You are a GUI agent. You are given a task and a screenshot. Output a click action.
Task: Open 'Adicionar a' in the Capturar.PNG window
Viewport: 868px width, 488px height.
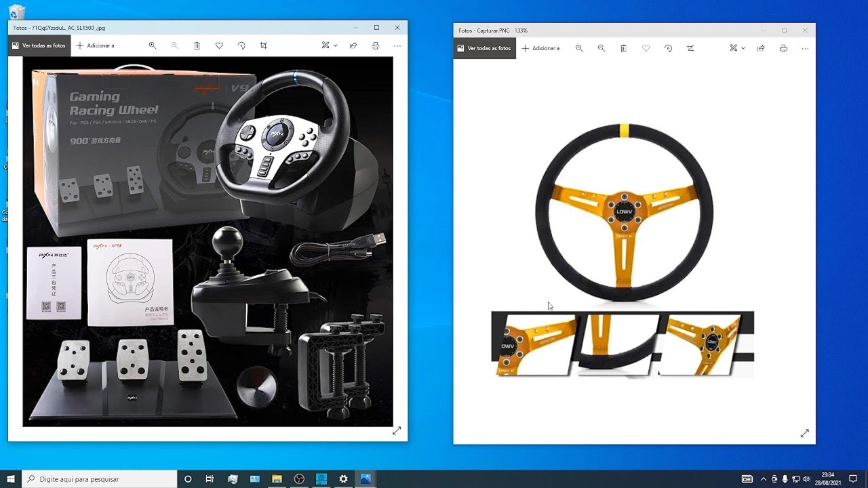(x=540, y=48)
